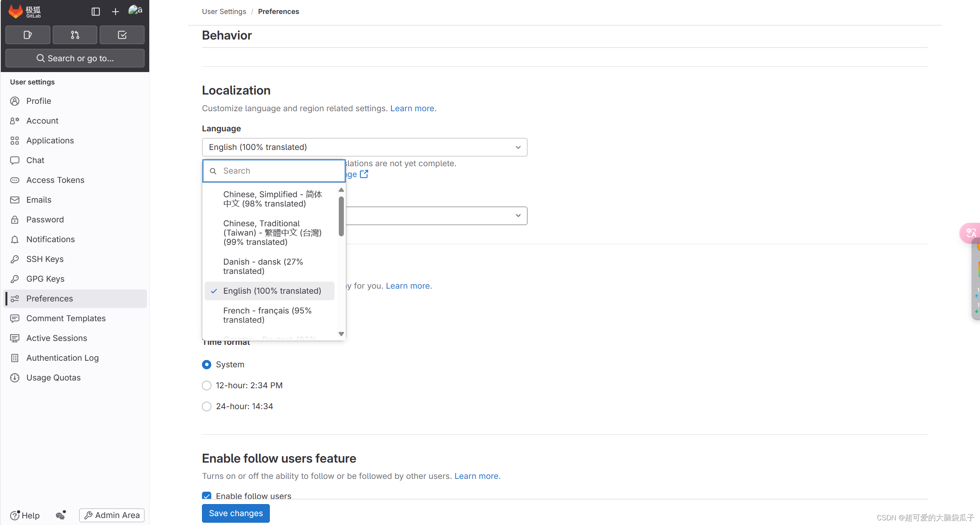The height and width of the screenshot is (525, 980).
Task: Follow the Learn more link under Localization
Action: pos(412,108)
